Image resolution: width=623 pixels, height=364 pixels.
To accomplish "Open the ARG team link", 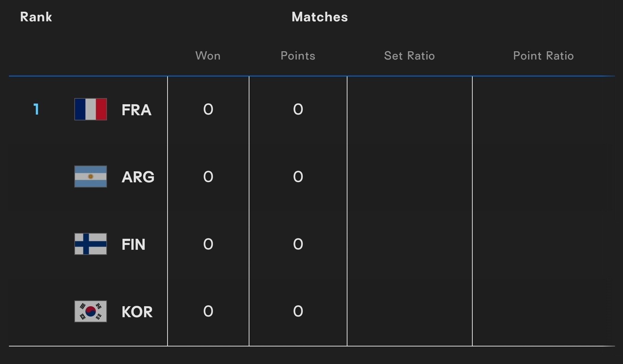I will pyautogui.click(x=138, y=177).
